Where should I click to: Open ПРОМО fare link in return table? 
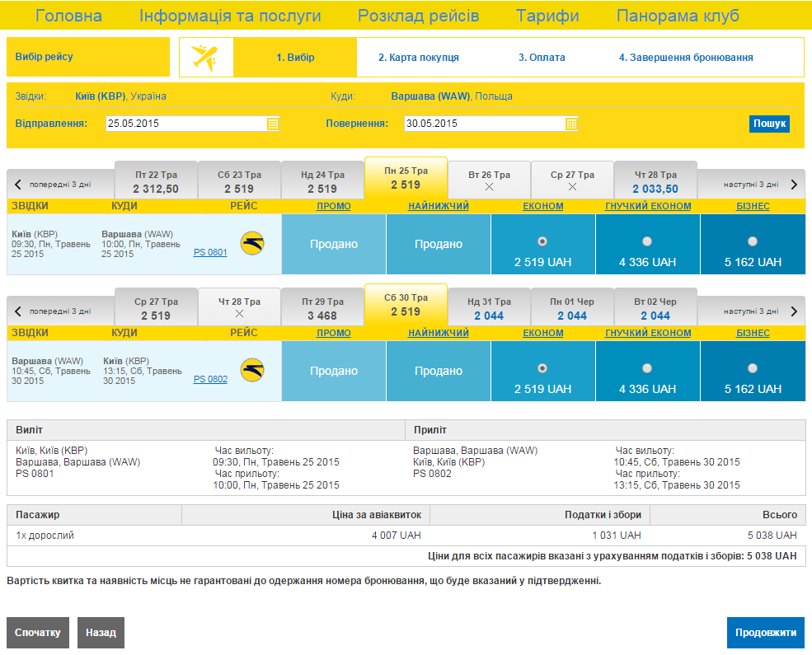tap(334, 333)
